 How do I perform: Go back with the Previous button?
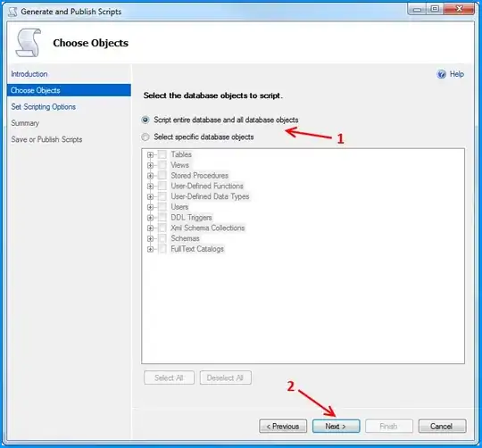[283, 427]
